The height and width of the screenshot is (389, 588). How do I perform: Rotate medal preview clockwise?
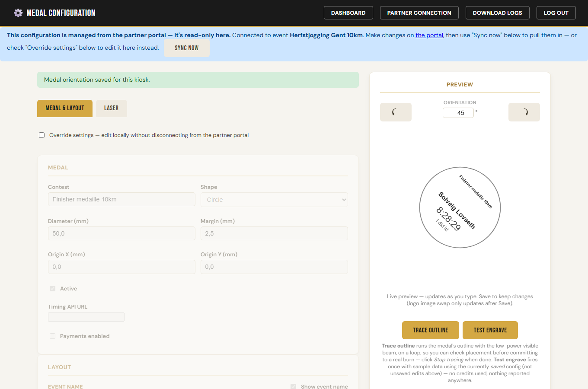point(524,112)
